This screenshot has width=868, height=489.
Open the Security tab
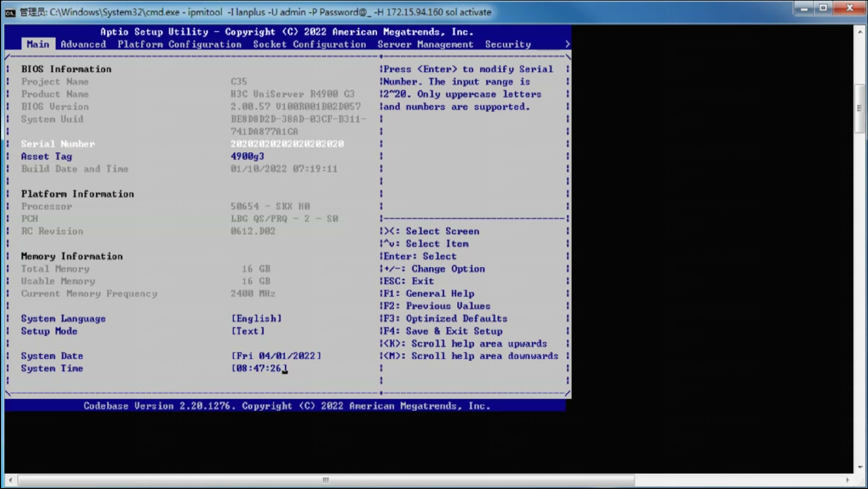[508, 45]
